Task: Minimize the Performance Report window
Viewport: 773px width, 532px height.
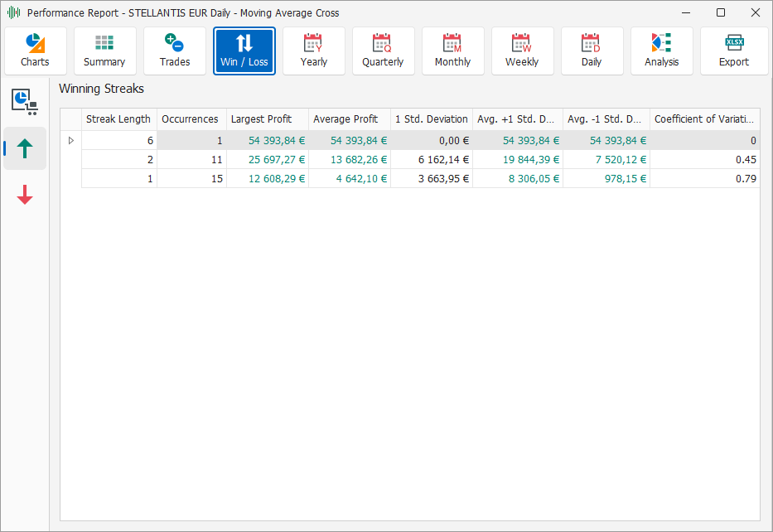Action: click(x=686, y=12)
